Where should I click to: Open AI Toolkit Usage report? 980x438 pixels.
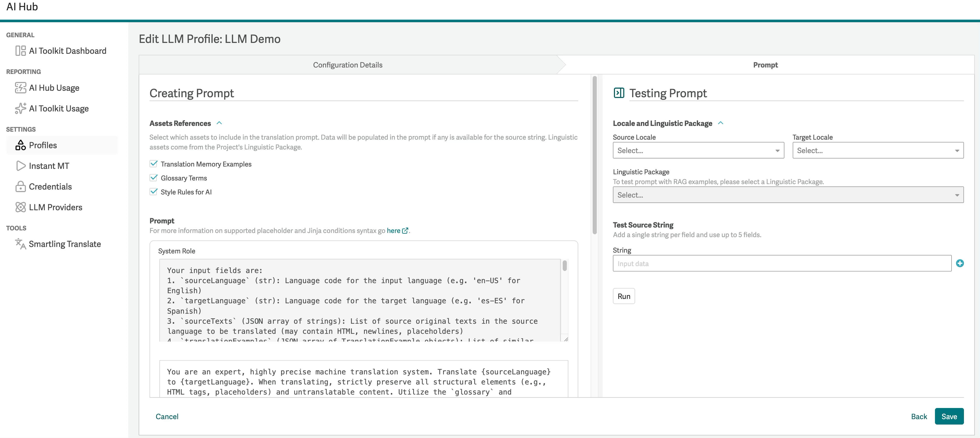59,108
